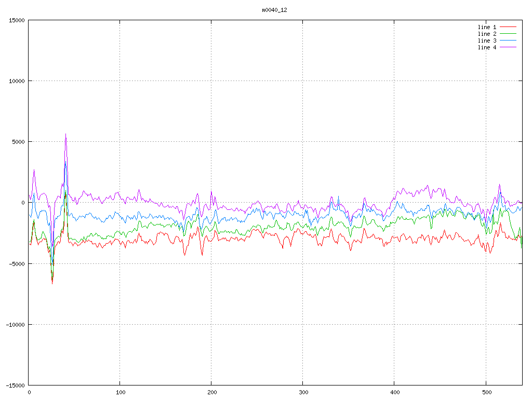Image resolution: width=532 pixels, height=399 pixels.
Task: Select the 'line 4' legend label
Action: pos(487,47)
